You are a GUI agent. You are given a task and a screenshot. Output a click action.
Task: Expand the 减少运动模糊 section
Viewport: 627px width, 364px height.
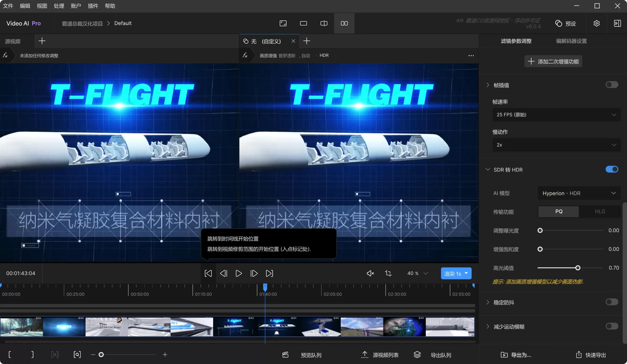(488, 327)
